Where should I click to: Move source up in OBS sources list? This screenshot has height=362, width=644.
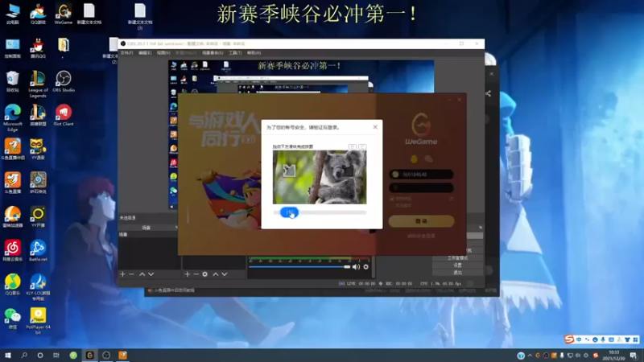tap(215, 274)
